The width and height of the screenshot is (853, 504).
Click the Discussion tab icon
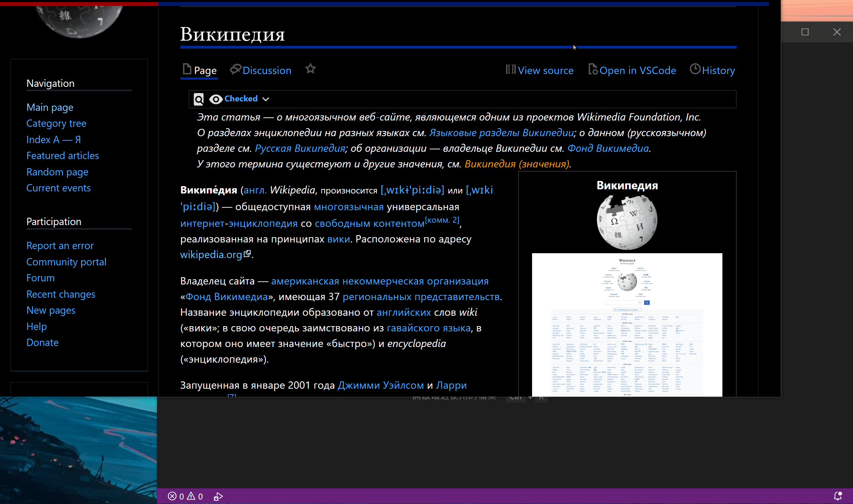click(235, 70)
